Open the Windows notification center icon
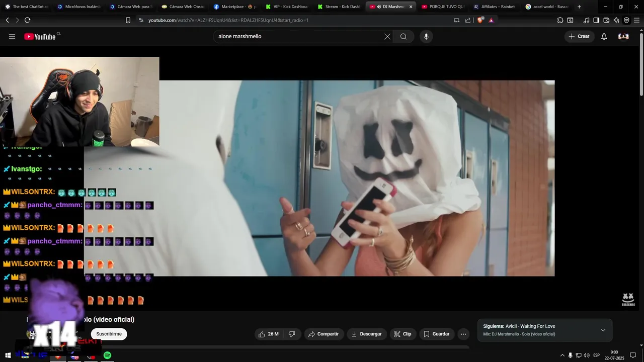The image size is (644, 362). (x=633, y=355)
